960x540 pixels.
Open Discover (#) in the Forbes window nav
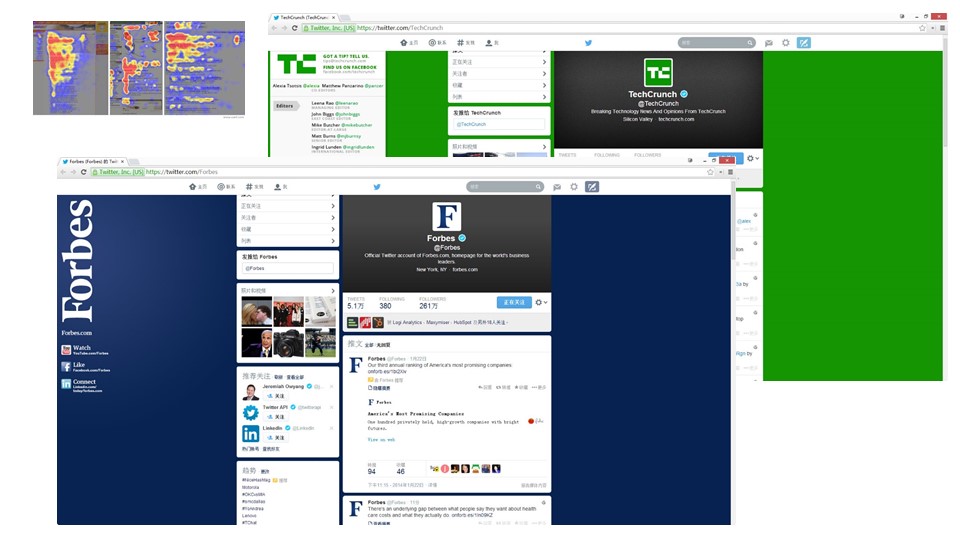(254, 187)
